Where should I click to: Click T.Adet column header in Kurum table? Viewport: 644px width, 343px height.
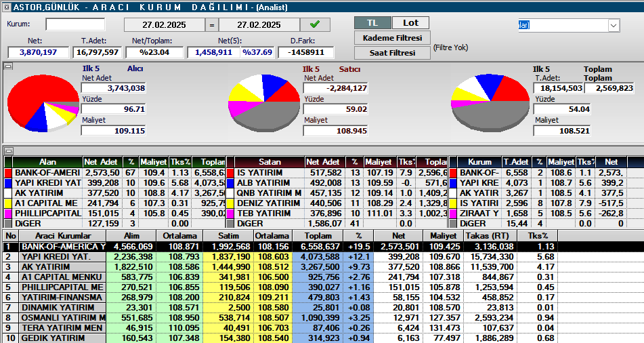pyautogui.click(x=517, y=162)
